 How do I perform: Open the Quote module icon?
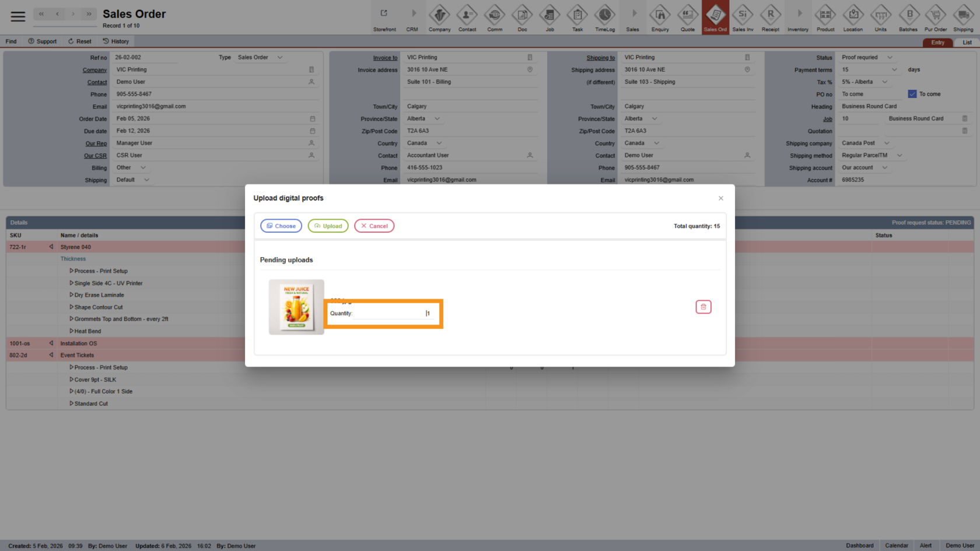688,17
